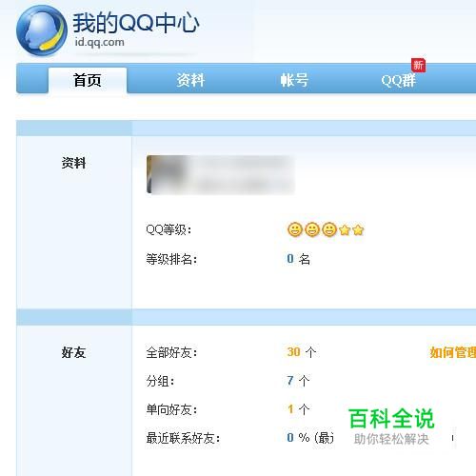Click the second smiley face level icon
This screenshot has width=476, height=476.
312,229
